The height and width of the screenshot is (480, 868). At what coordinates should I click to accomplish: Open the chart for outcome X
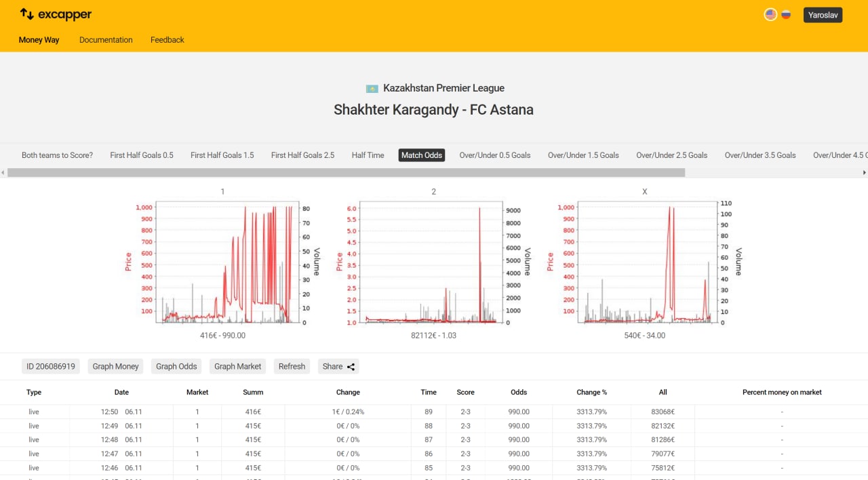click(x=644, y=262)
